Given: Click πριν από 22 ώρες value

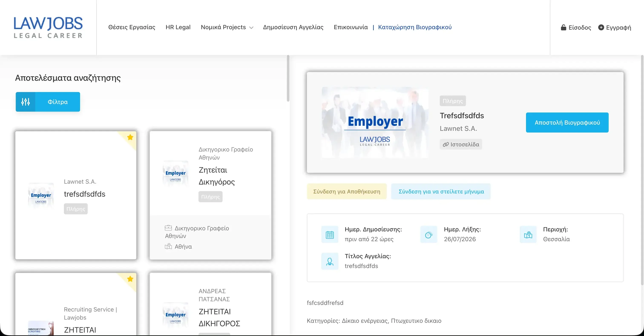Looking at the screenshot, I should (x=369, y=239).
